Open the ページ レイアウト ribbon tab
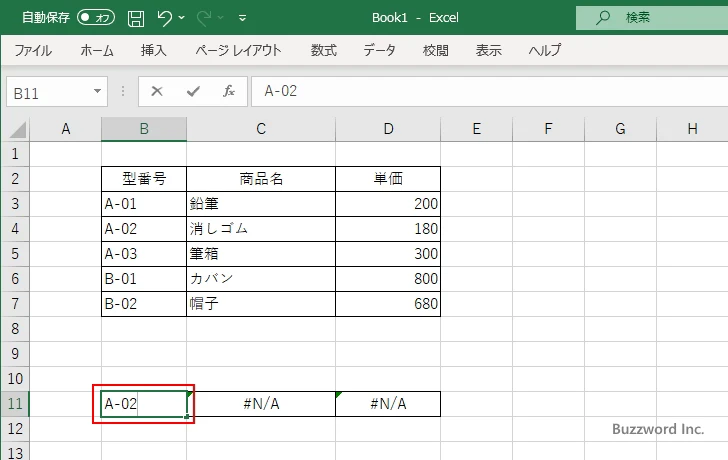728x460 pixels. [x=238, y=50]
